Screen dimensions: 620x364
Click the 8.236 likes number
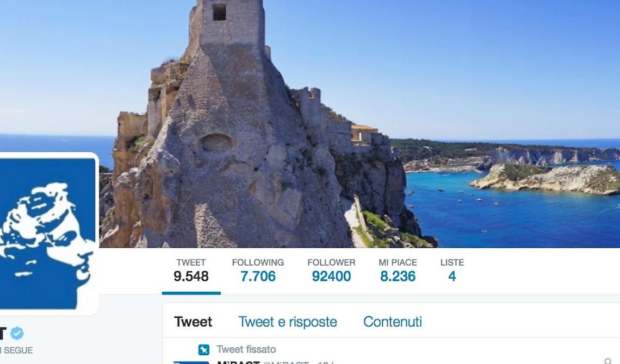click(398, 277)
